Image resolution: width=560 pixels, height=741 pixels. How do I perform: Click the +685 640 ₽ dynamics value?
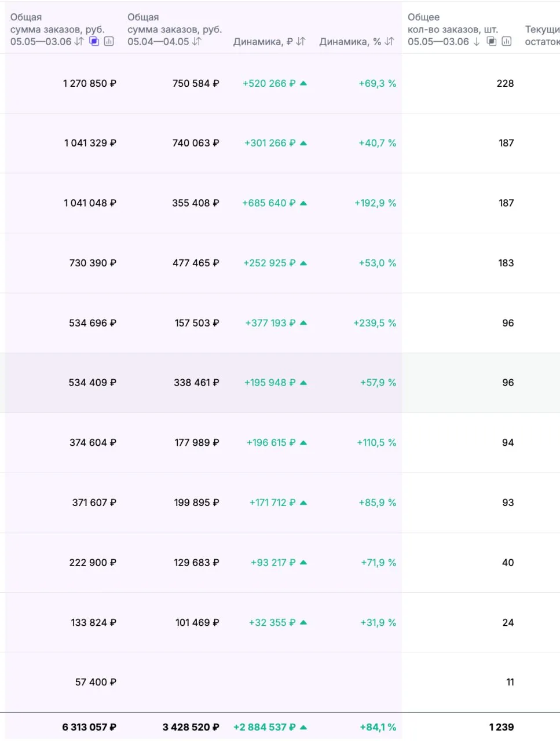pyautogui.click(x=269, y=203)
